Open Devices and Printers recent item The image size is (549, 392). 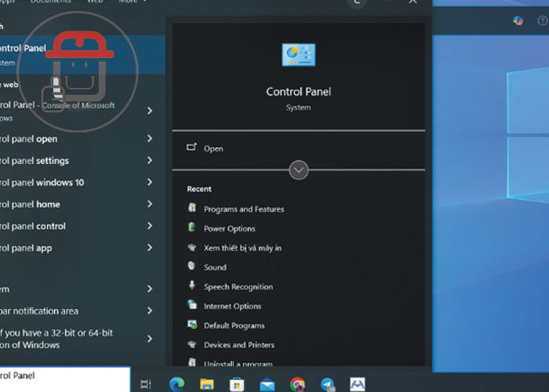(239, 345)
